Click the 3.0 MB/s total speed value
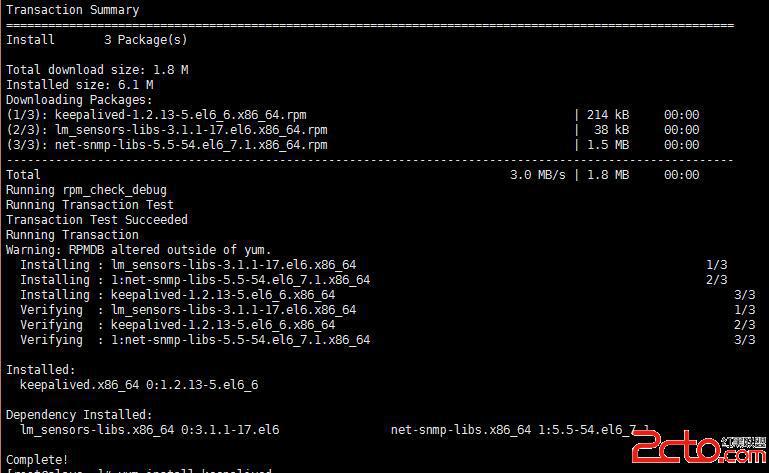Image resolution: width=769 pixels, height=473 pixels. tap(538, 175)
